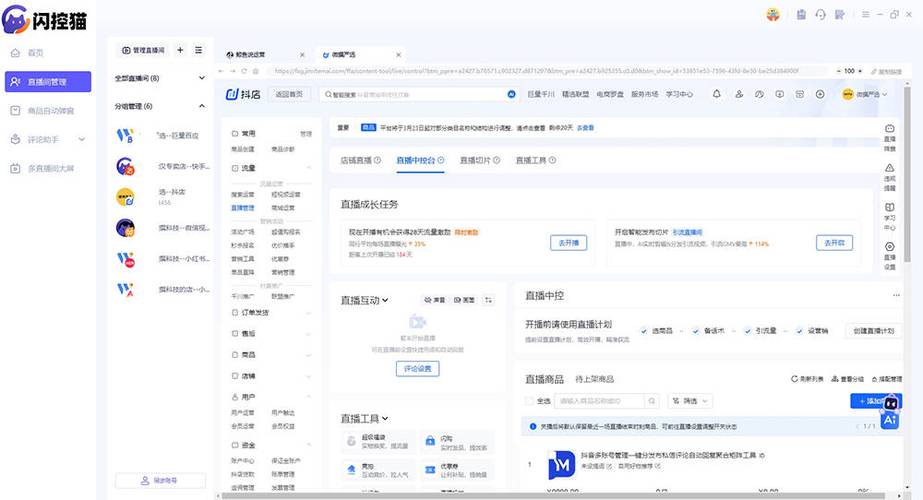Close the first browser tab
The height and width of the screenshot is (500, 923).
click(302, 55)
